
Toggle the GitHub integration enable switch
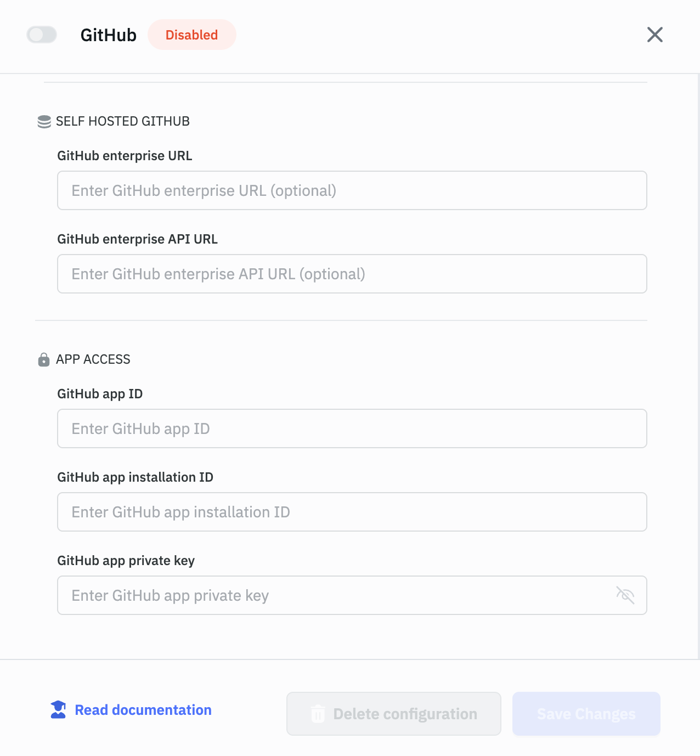coord(42,35)
